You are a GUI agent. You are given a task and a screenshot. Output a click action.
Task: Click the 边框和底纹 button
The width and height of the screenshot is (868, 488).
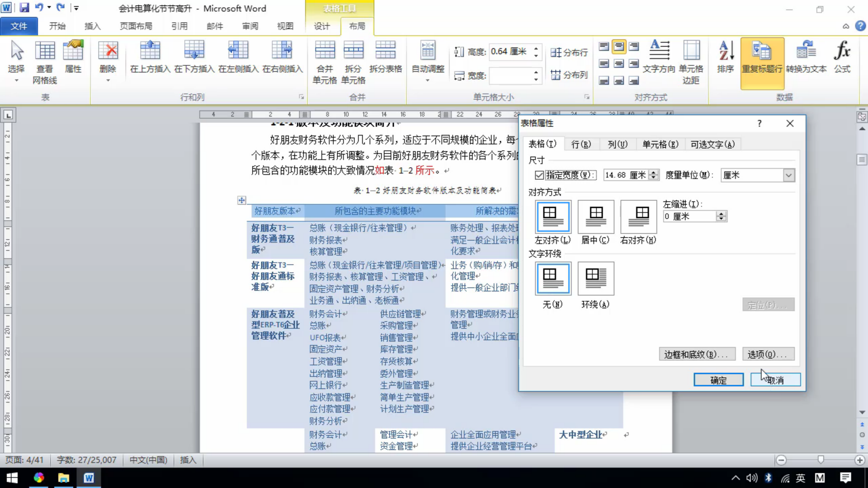pos(697,354)
